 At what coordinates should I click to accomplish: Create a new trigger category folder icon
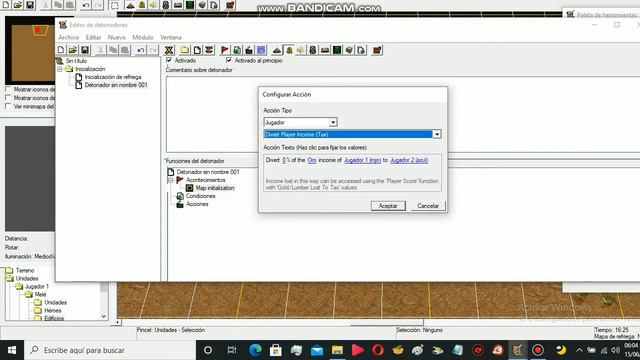click(185, 50)
